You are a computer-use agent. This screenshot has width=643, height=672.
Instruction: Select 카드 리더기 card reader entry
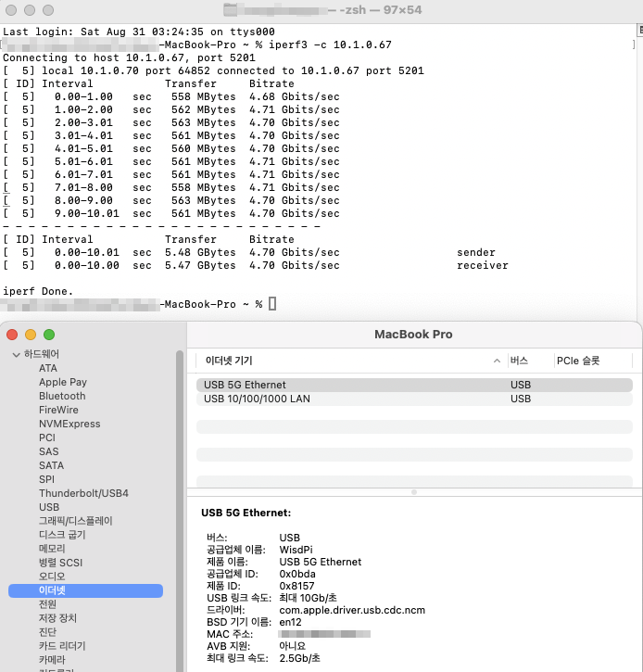click(x=62, y=646)
